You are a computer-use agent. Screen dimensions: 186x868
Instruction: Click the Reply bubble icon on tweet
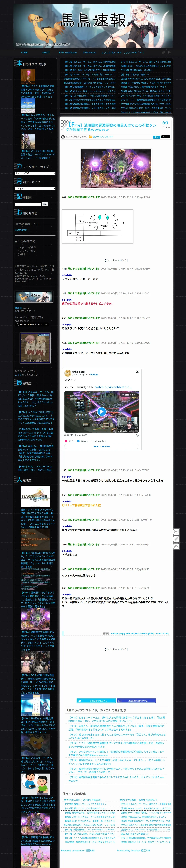(79, 441)
